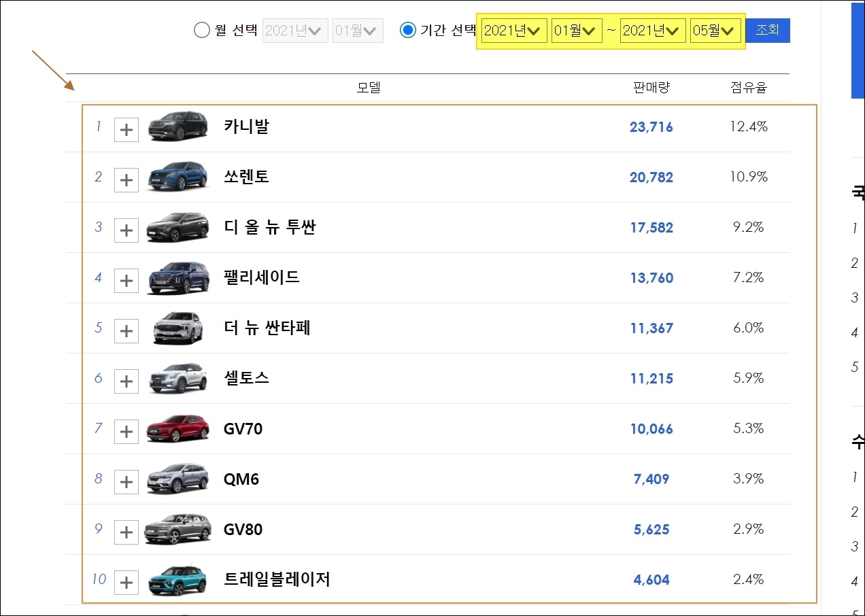Open the GV70 model name link
Viewport: 865px width, 616px height.
click(243, 429)
